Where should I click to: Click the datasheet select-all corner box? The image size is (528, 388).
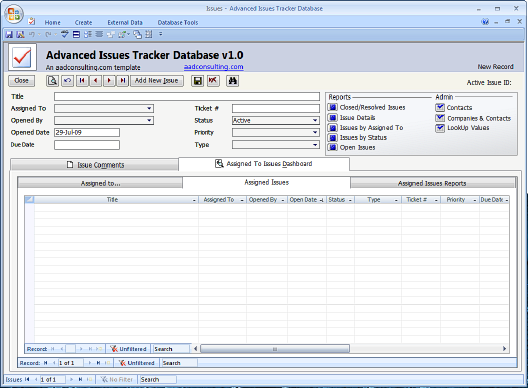30,199
